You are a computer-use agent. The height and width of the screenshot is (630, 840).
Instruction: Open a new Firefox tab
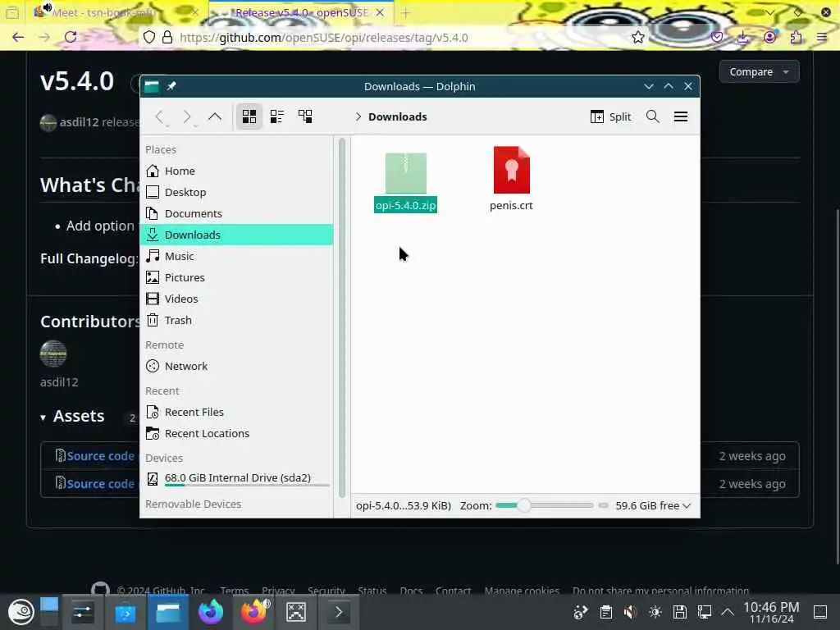(x=405, y=13)
